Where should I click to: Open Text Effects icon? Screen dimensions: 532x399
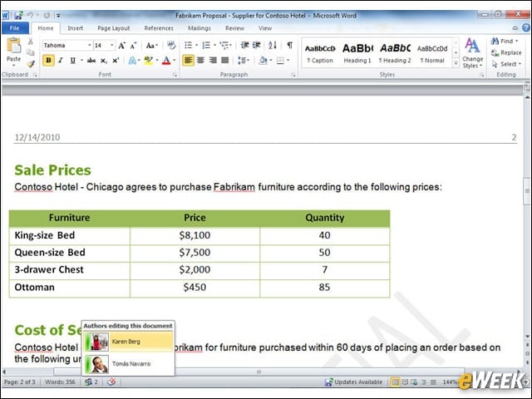132,61
